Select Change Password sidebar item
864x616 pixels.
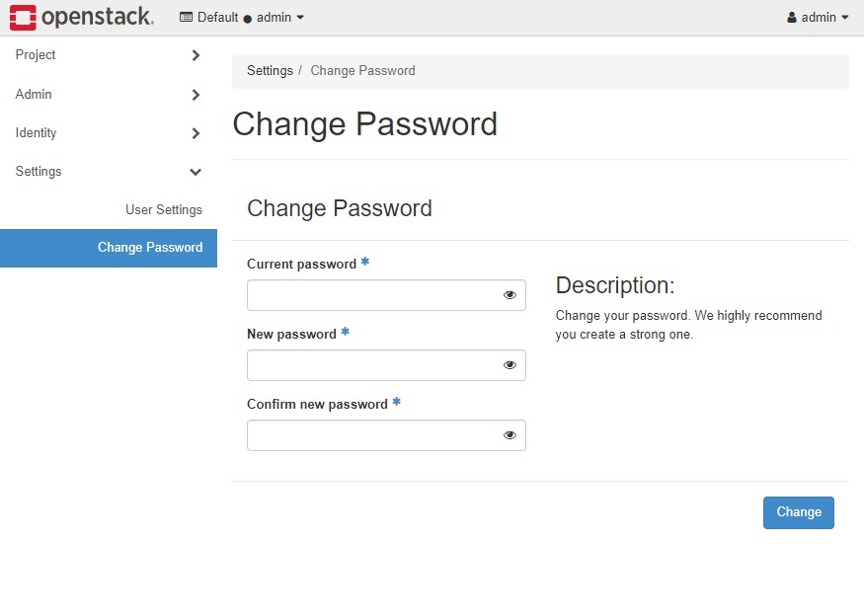click(x=109, y=248)
